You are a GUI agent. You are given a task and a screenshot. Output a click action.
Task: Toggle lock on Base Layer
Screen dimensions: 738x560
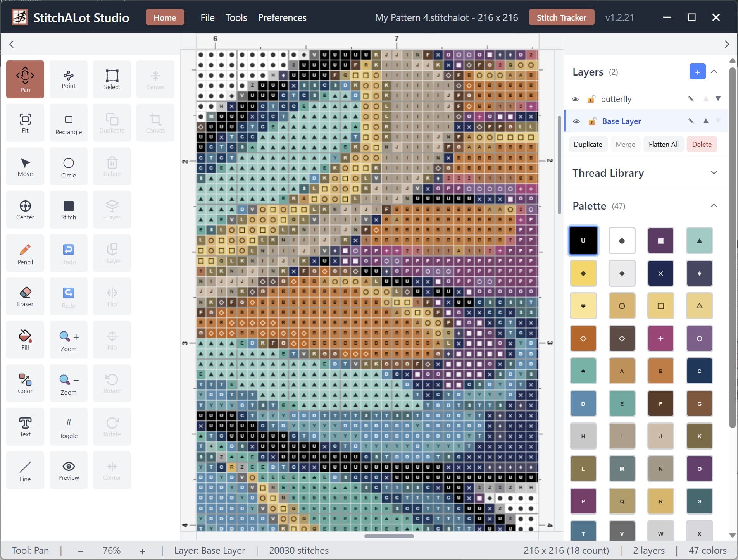[592, 121]
